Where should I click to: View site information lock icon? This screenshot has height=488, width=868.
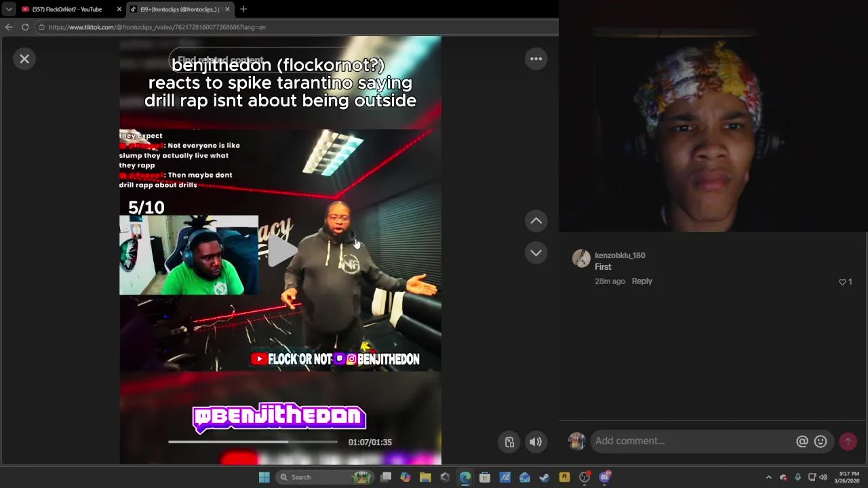41,27
